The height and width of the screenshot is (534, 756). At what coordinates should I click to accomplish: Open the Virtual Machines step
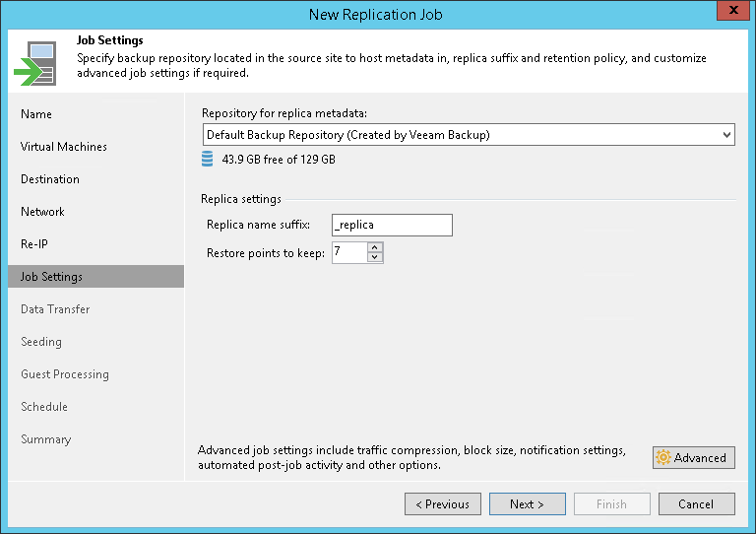point(64,147)
